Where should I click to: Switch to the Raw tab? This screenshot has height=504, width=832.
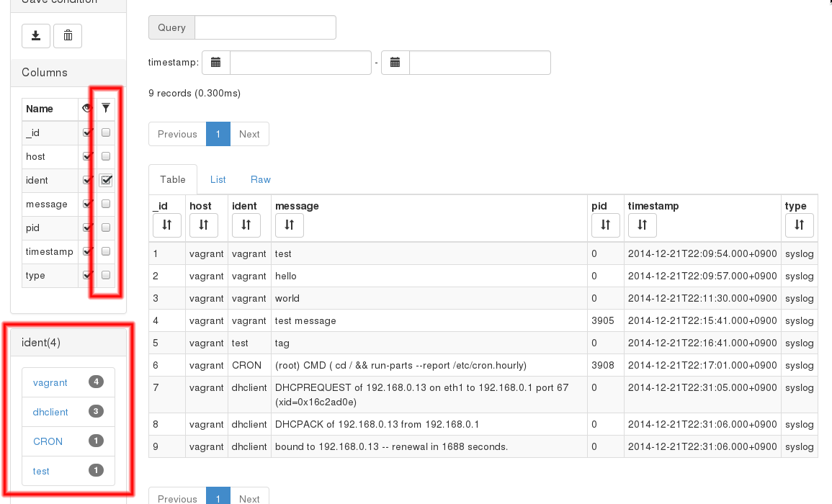260,179
